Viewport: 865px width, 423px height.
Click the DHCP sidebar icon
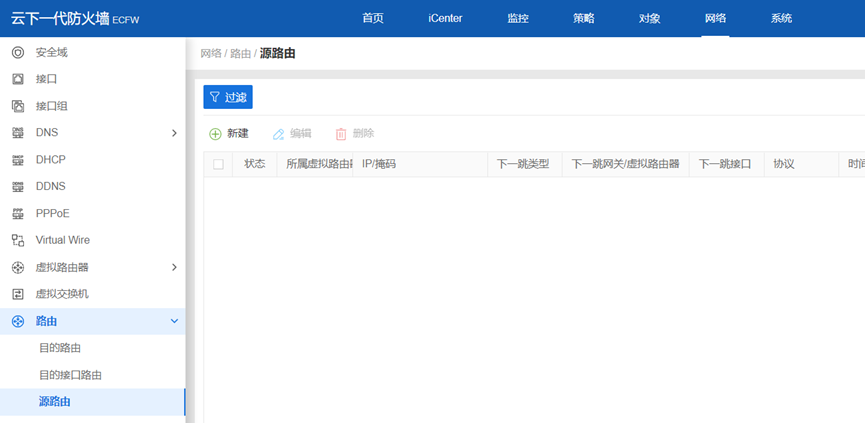tap(17, 160)
